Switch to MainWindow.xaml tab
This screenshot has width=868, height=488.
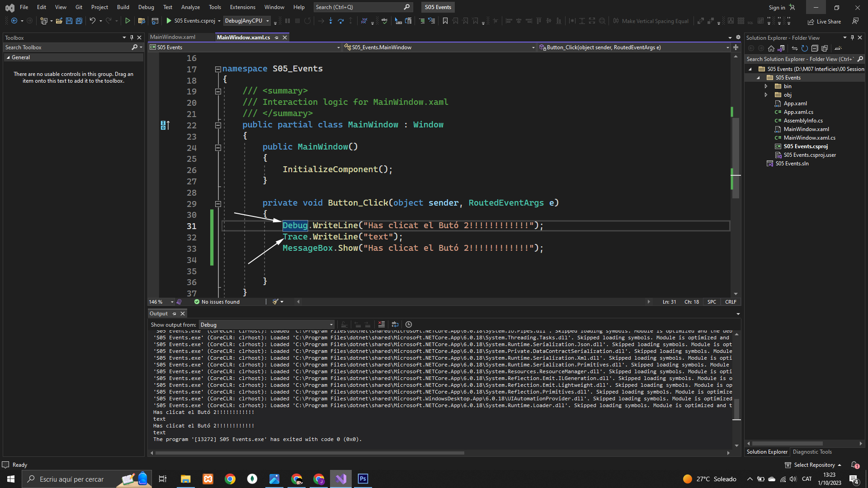click(173, 37)
